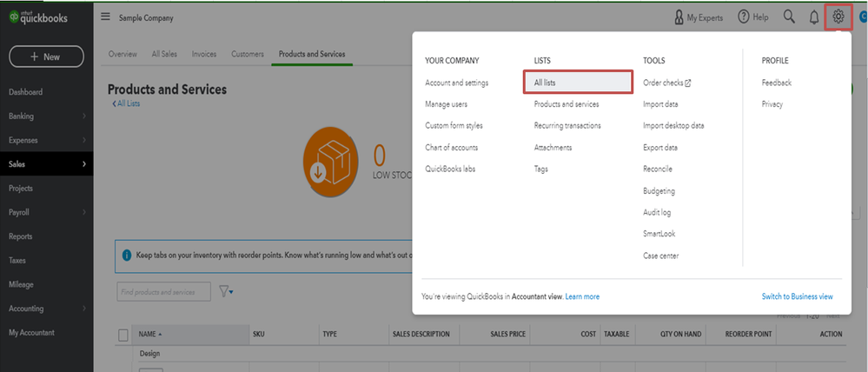Select Import desktop data
The width and height of the screenshot is (868, 372).
[x=673, y=126]
